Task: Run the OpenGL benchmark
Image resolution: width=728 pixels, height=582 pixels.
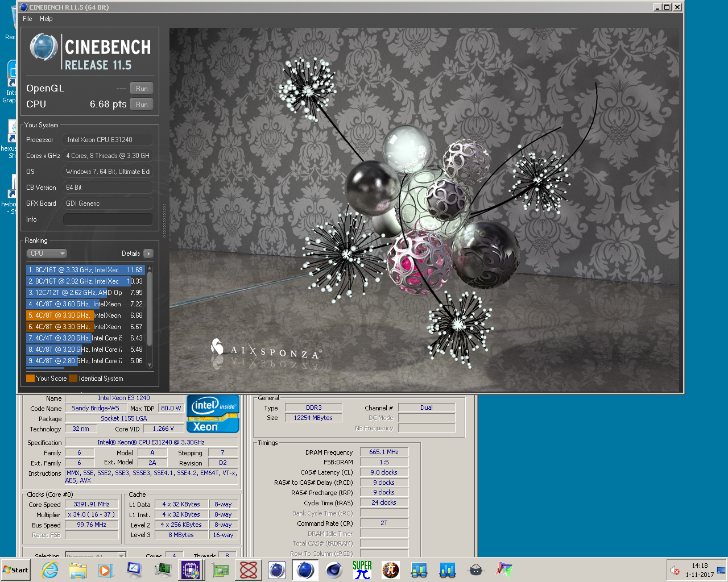Action: [142, 89]
